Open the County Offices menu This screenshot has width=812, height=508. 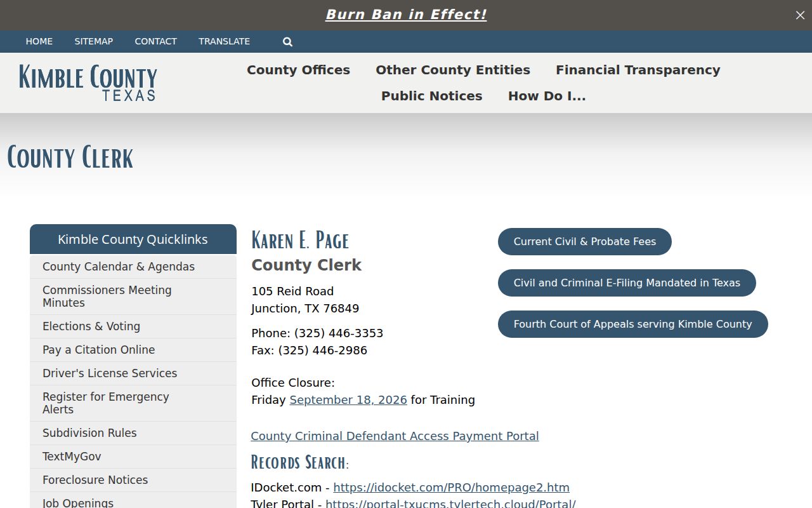tap(298, 70)
